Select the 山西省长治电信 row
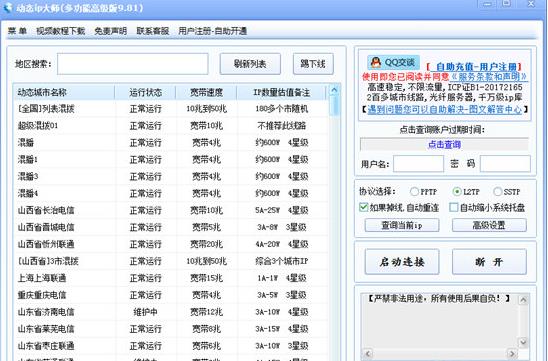This screenshot has width=548, height=361. (x=171, y=210)
